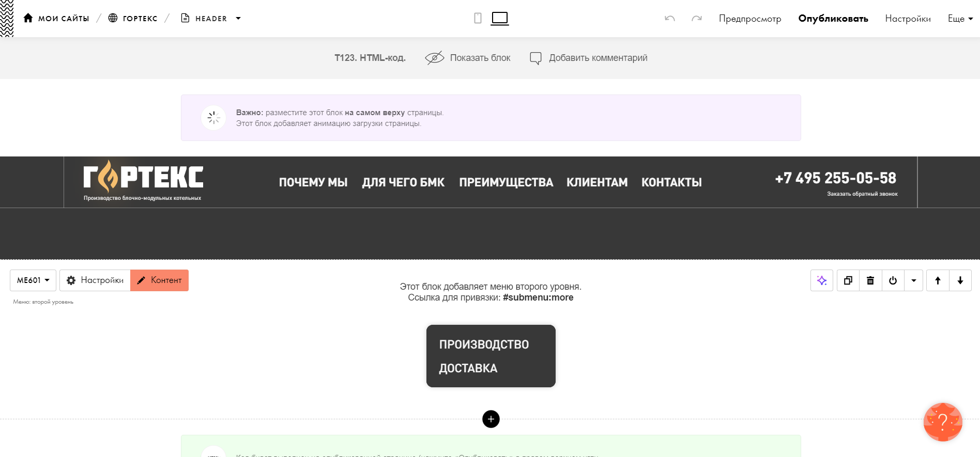Switch to desktop laptop preview
The image size is (980, 457).
tap(500, 19)
